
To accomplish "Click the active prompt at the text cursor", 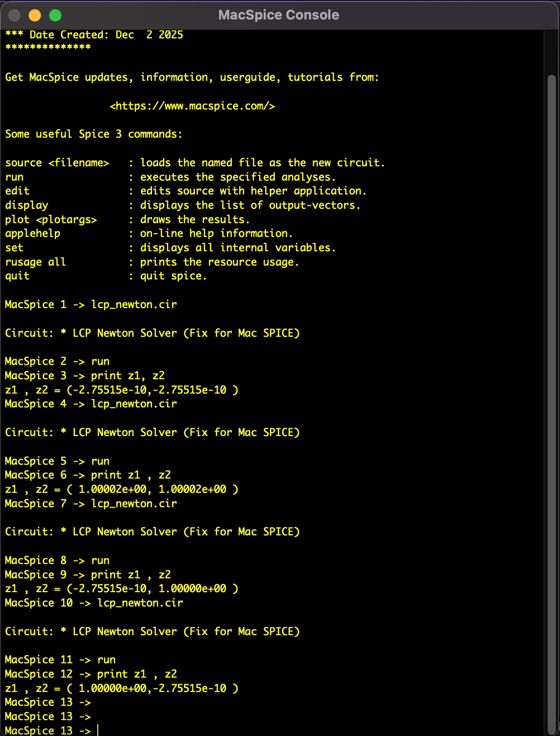I will coord(97,730).
